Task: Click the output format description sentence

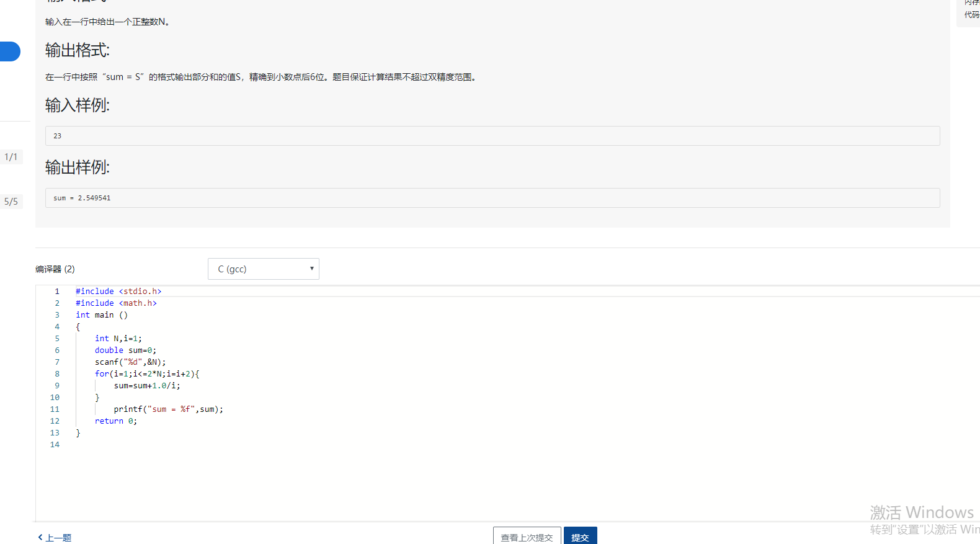Action: pyautogui.click(x=261, y=77)
